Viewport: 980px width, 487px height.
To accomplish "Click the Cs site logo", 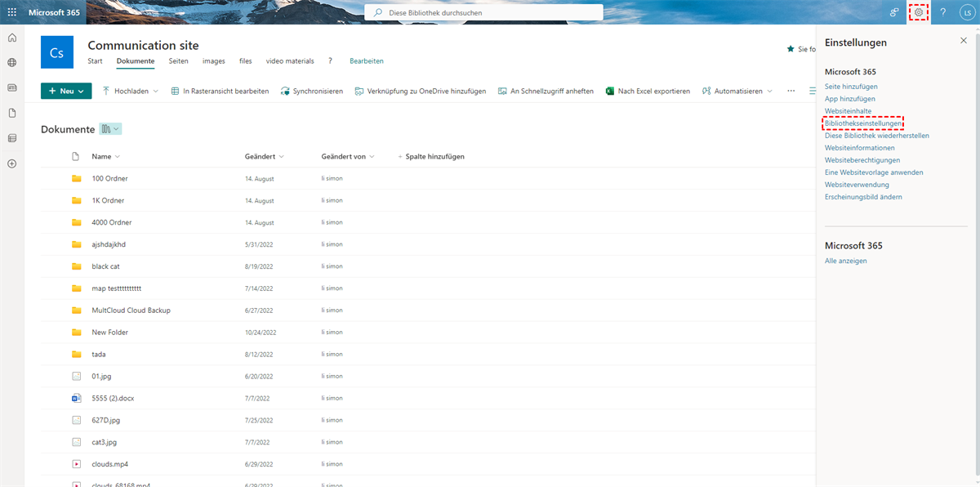I will 57,53.
